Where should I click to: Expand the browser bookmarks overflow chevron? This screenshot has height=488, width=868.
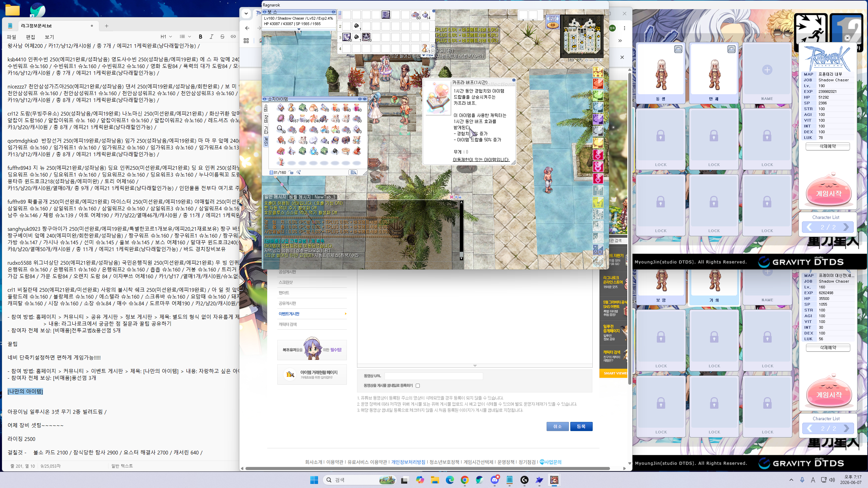620,41
